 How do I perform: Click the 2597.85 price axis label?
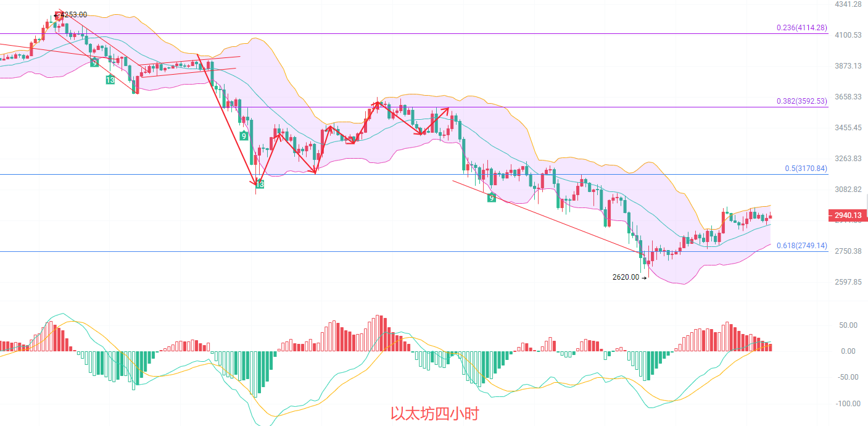pos(847,282)
